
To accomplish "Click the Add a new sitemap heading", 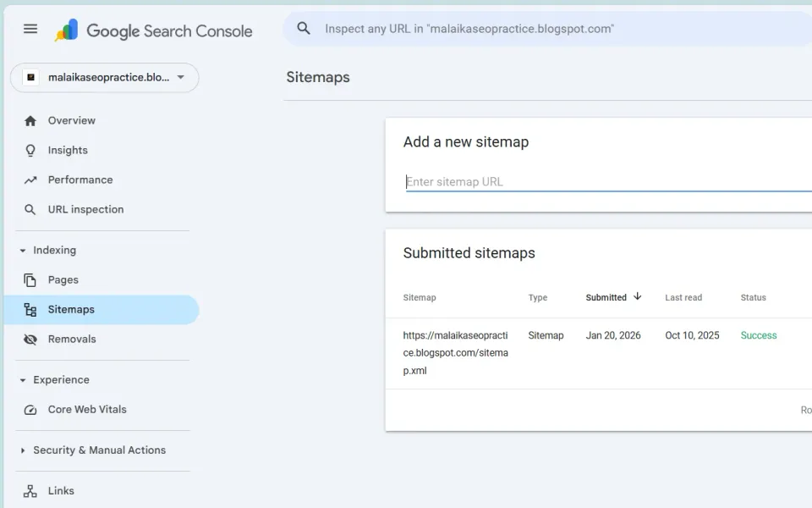I will click(466, 142).
